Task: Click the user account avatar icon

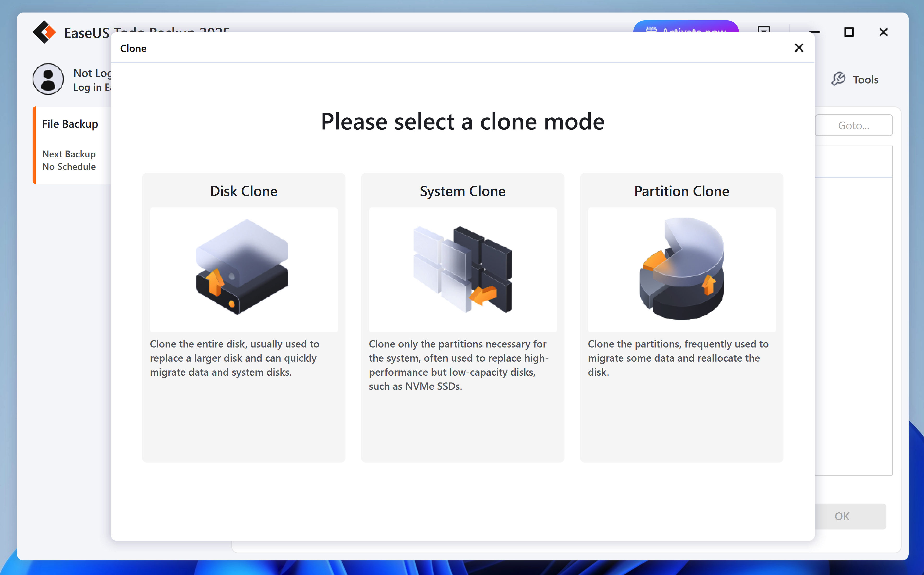Action: 48,79
